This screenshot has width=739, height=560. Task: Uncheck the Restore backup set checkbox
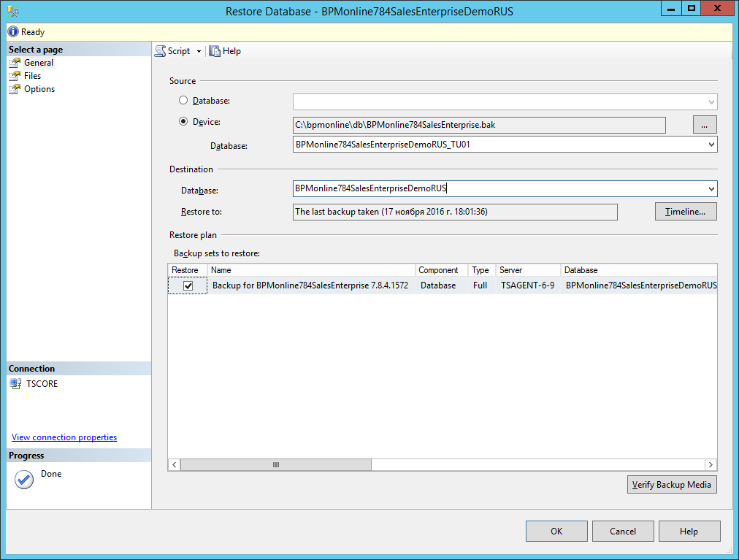tap(188, 286)
